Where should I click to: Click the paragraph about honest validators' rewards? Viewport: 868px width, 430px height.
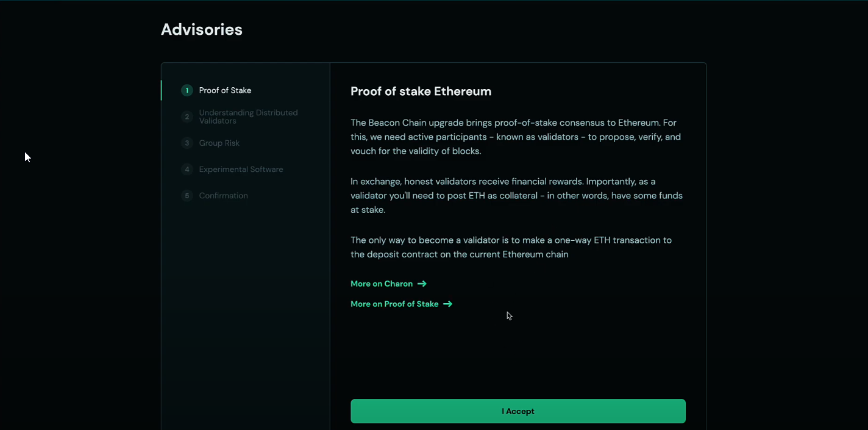[x=516, y=195]
